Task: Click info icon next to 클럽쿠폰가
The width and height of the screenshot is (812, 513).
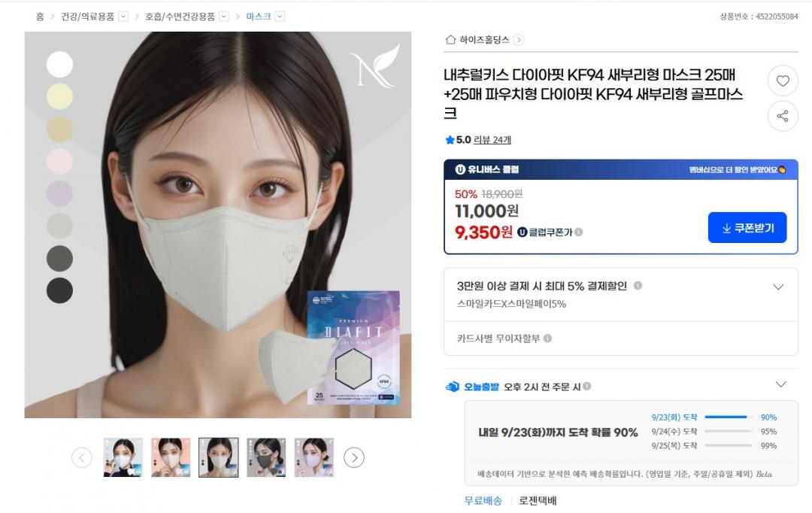Action: [x=578, y=232]
